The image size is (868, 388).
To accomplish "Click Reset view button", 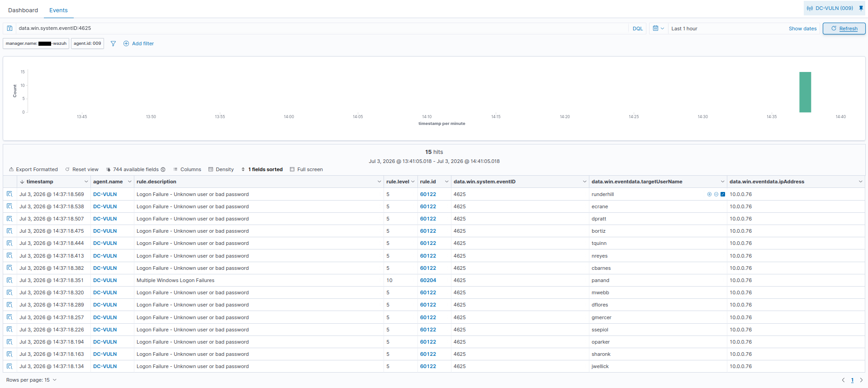I will pos(81,169).
